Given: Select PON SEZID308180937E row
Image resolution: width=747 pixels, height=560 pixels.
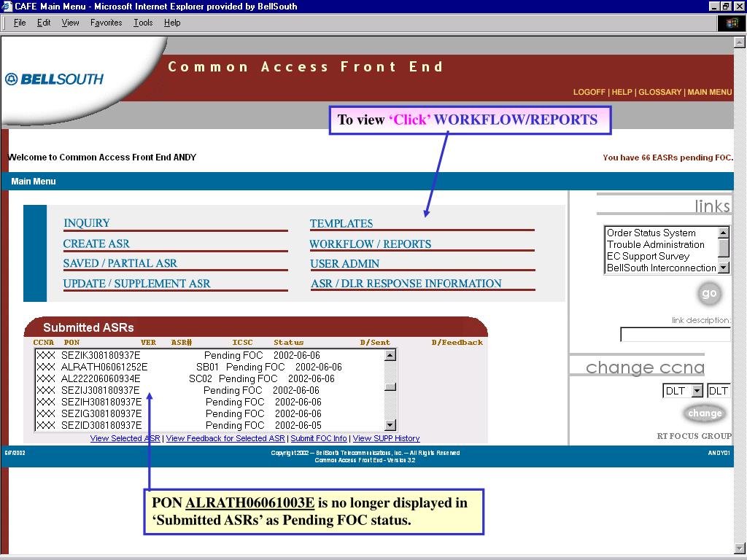Looking at the screenshot, I should click(x=209, y=425).
